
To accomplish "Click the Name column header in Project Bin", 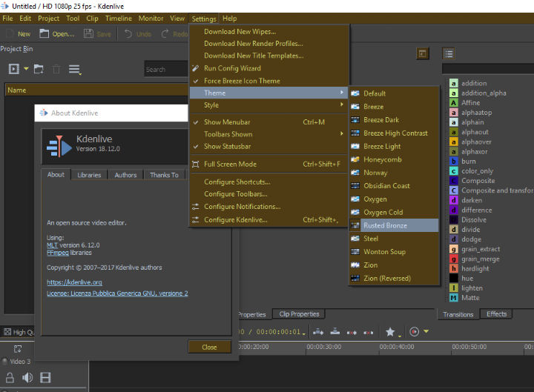I will [96, 90].
